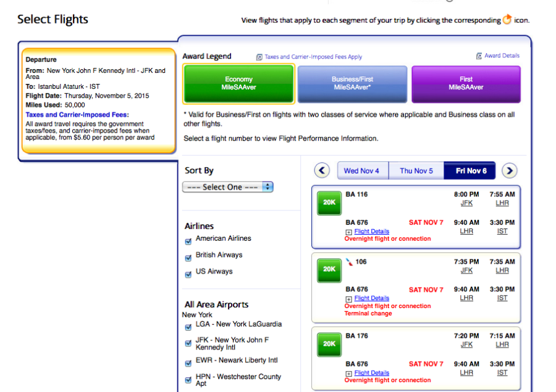The height and width of the screenshot is (392, 556).
Task: Uncheck LGA - New York LaGuardia airport
Action: (188, 327)
